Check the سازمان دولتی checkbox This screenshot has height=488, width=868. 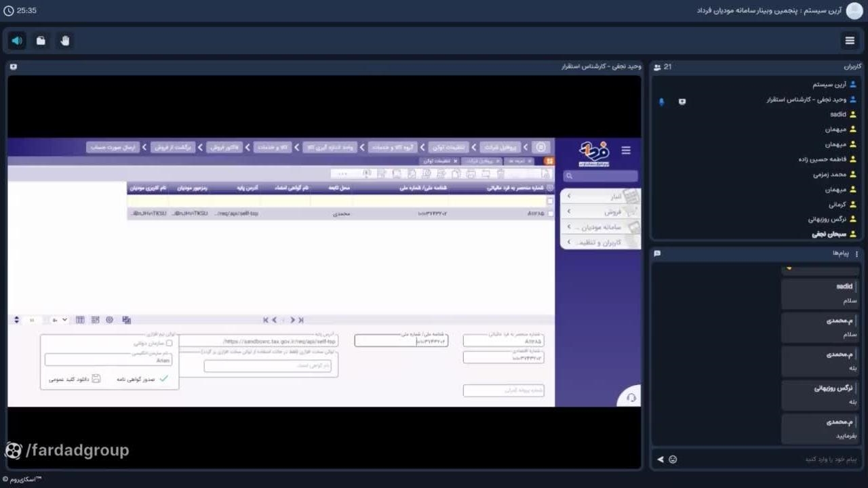[169, 343]
